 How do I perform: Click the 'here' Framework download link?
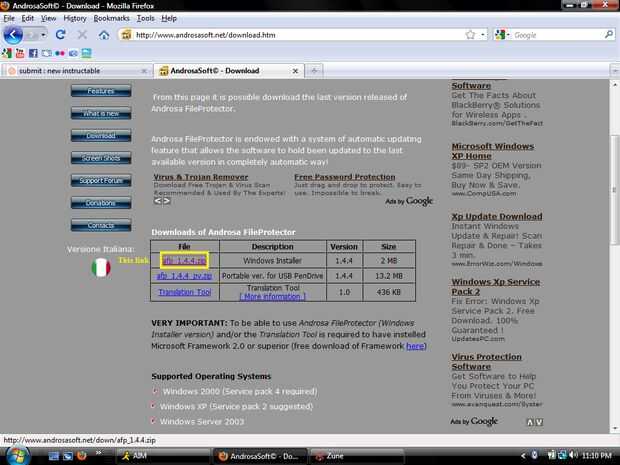click(415, 346)
